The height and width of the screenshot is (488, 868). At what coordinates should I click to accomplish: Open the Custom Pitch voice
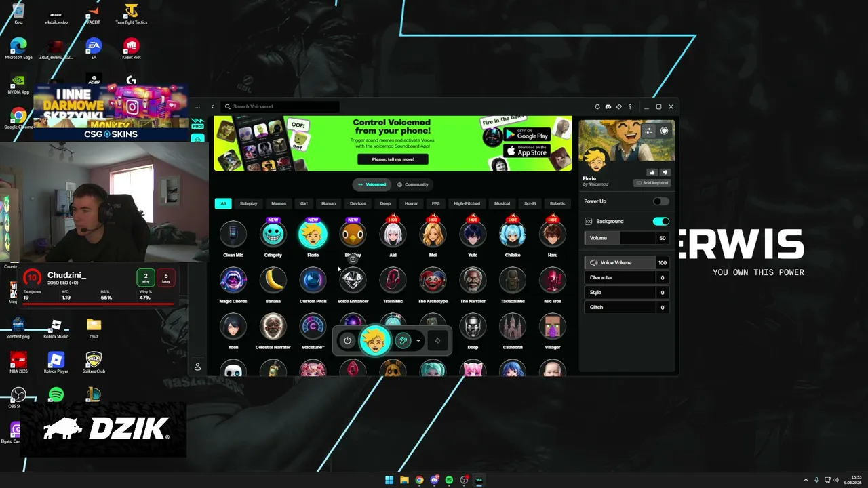[x=313, y=281]
